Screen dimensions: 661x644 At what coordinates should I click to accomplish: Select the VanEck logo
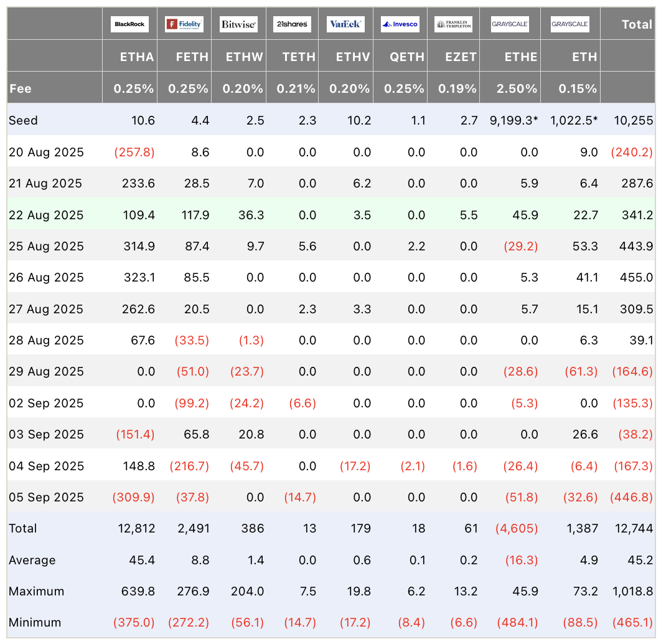coord(345,24)
